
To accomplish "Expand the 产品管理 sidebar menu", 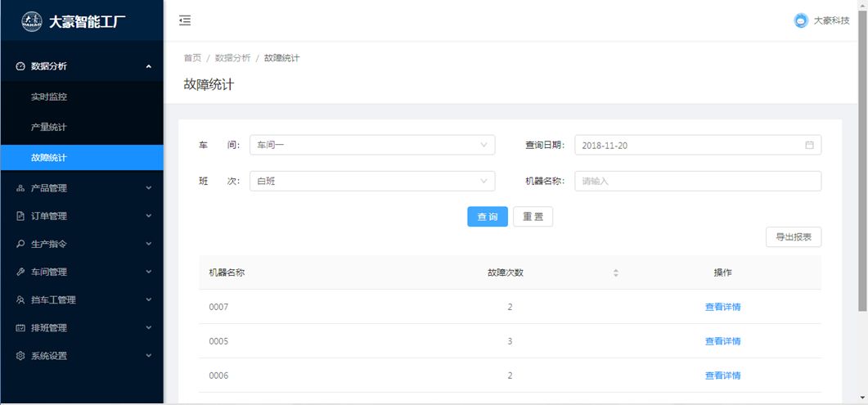I will pyautogui.click(x=82, y=188).
